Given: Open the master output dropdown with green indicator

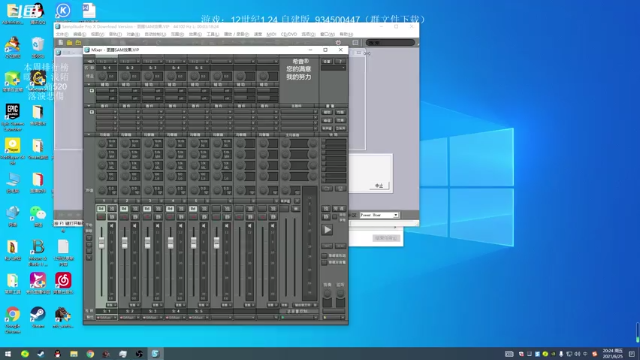Looking at the screenshot, I should [298, 318].
